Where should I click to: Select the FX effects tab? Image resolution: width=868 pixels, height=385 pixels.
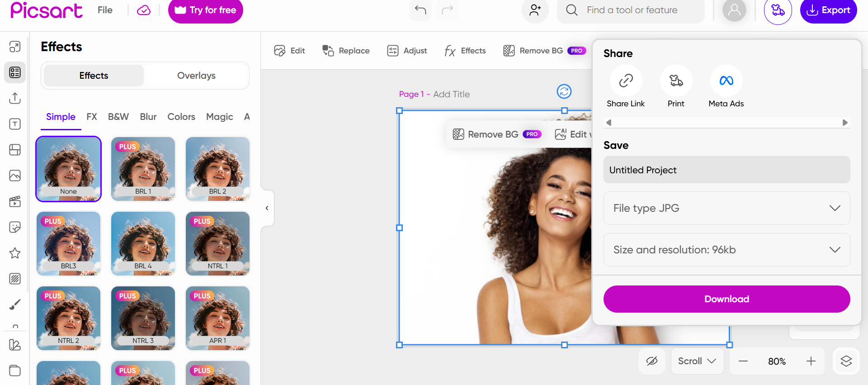click(92, 117)
